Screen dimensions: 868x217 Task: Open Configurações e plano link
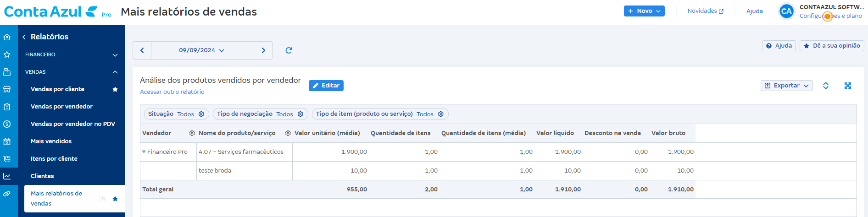[x=831, y=16]
